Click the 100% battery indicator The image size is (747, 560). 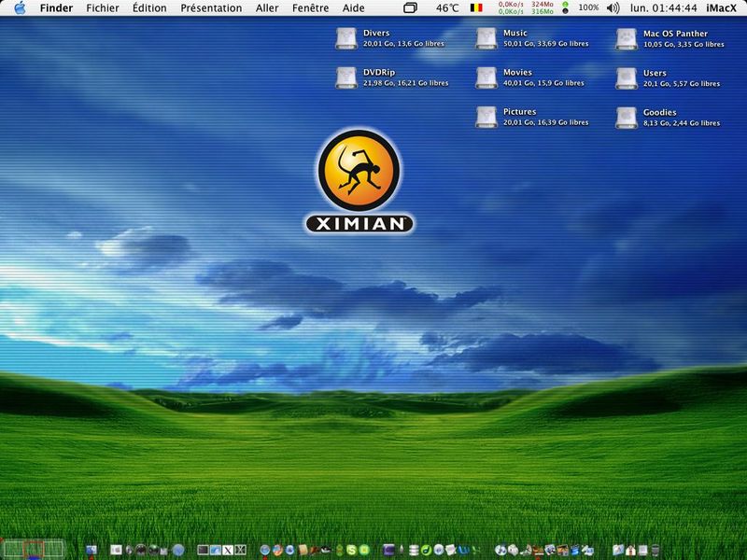(588, 7)
